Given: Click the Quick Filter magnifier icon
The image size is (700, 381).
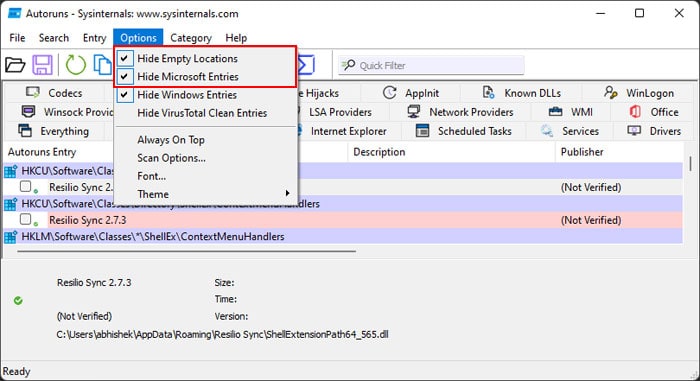Looking at the screenshot, I should pyautogui.click(x=348, y=65).
